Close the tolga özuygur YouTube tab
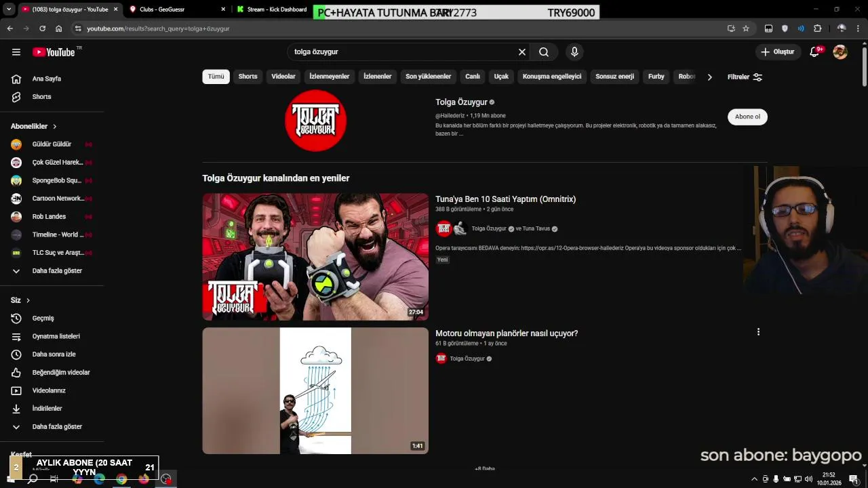The width and height of the screenshot is (868, 488). pos(115,9)
